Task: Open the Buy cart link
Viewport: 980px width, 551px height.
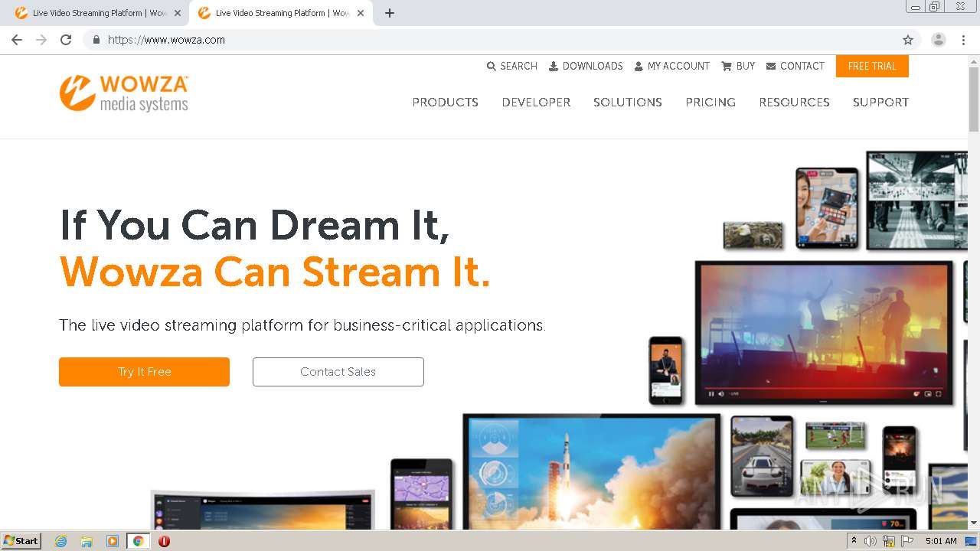Action: tap(738, 67)
